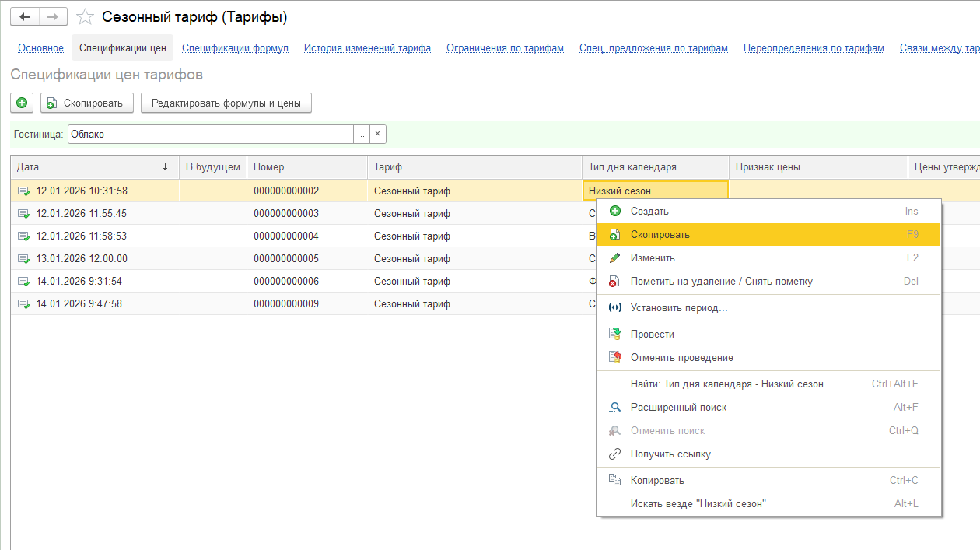Choose Отменить проведение menu entry
The width and height of the screenshot is (980, 550).
768,357
